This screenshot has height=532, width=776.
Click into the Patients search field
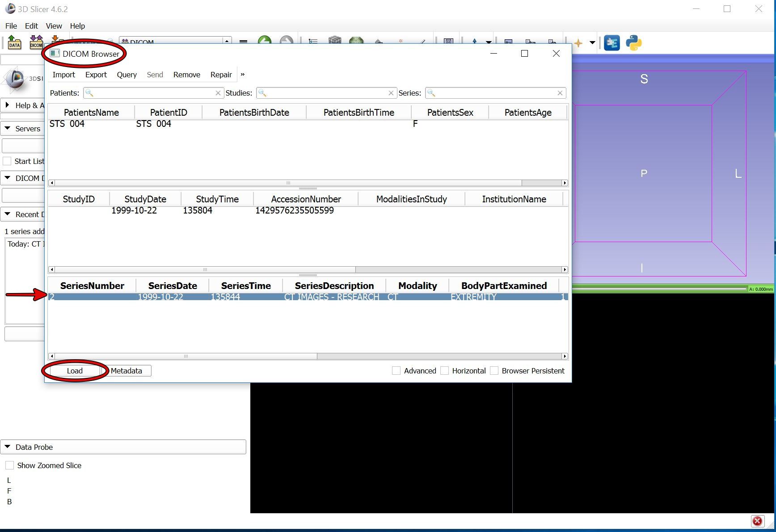(x=153, y=93)
